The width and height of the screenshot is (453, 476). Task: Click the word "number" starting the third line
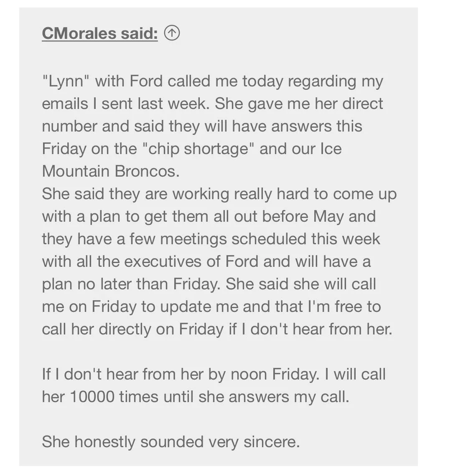[69, 126]
